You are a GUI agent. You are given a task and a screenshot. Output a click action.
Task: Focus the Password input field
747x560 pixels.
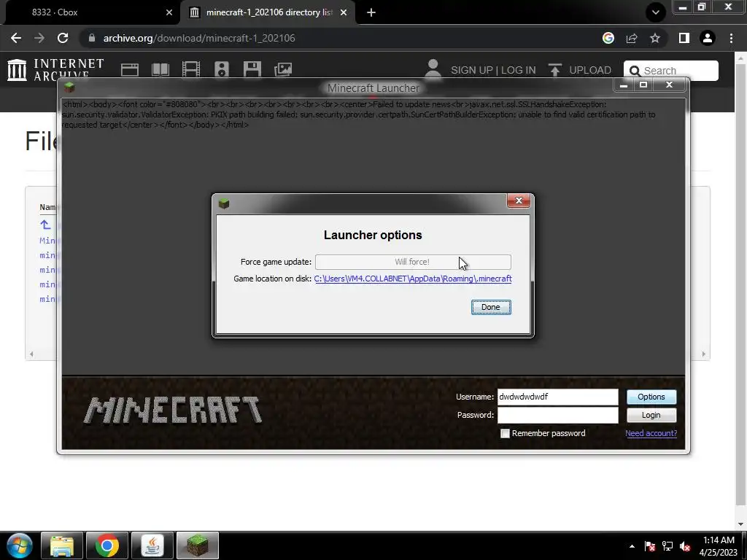(x=557, y=415)
